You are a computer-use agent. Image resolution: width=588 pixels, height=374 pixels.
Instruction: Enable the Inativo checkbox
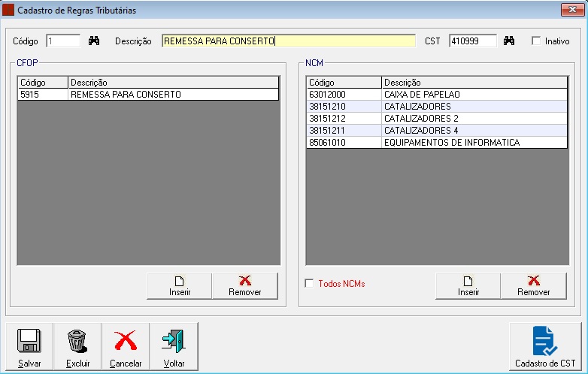[536, 41]
